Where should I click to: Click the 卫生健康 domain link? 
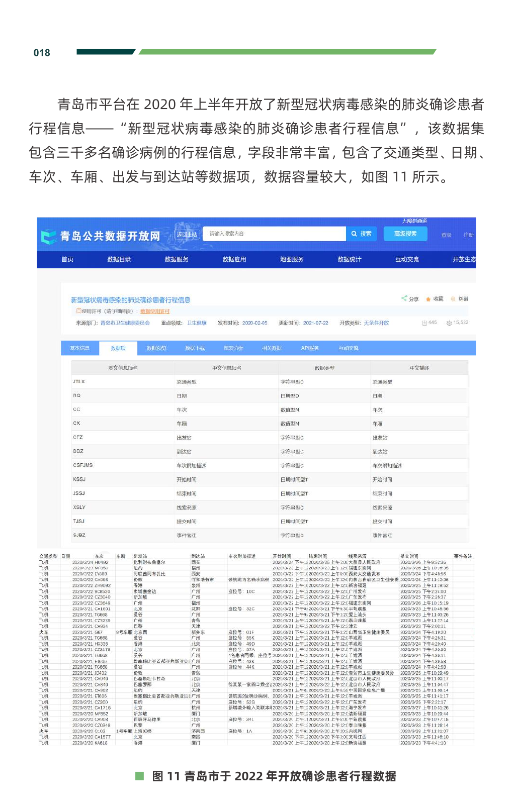coord(197,323)
